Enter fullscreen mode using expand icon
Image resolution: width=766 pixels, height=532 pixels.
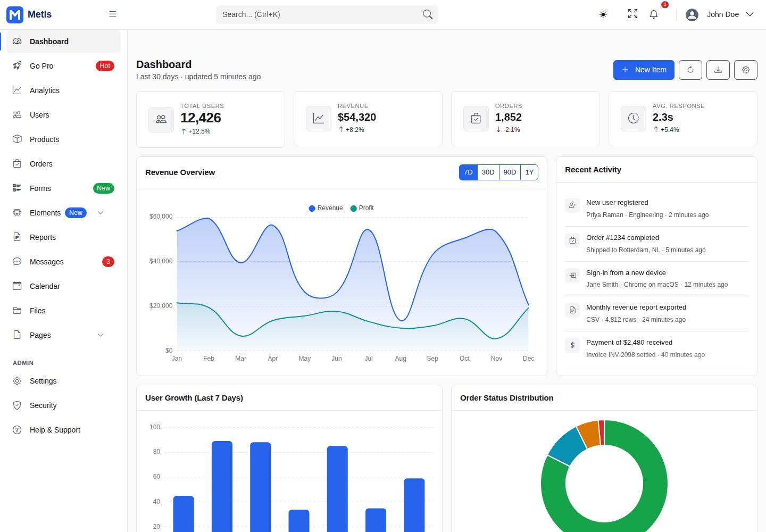[x=632, y=14]
